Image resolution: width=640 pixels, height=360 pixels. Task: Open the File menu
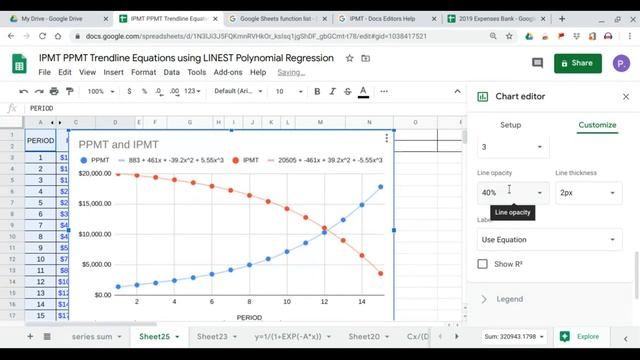pyautogui.click(x=44, y=72)
